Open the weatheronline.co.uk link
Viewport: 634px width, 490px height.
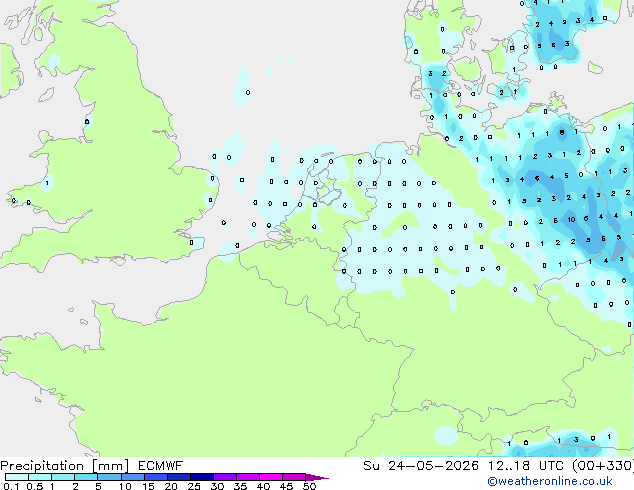[x=550, y=481]
